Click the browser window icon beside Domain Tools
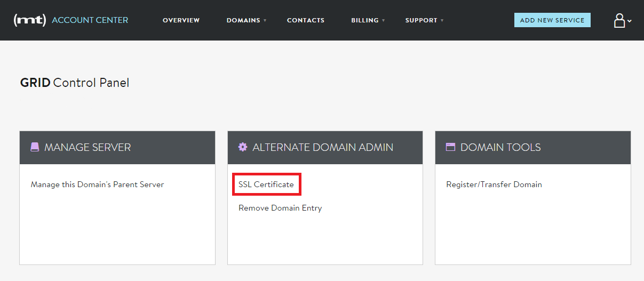This screenshot has width=644, height=281. pos(450,147)
